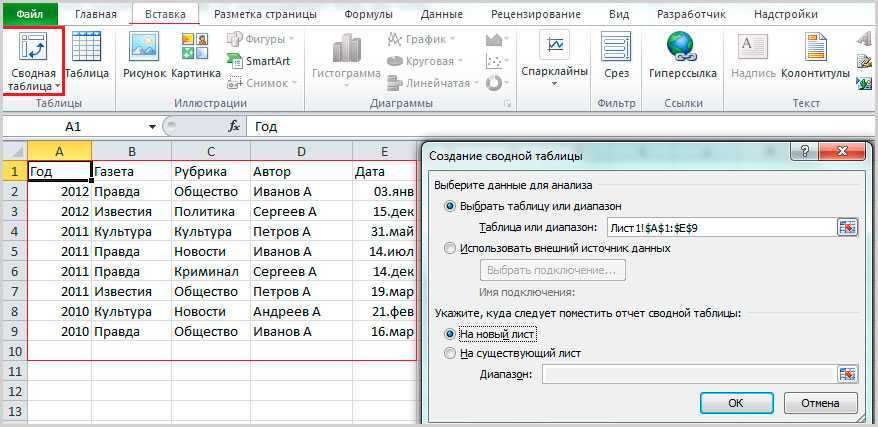The width and height of the screenshot is (878, 427).
Task: Click collapse-range icon beside Диапазон field
Action: 847,374
